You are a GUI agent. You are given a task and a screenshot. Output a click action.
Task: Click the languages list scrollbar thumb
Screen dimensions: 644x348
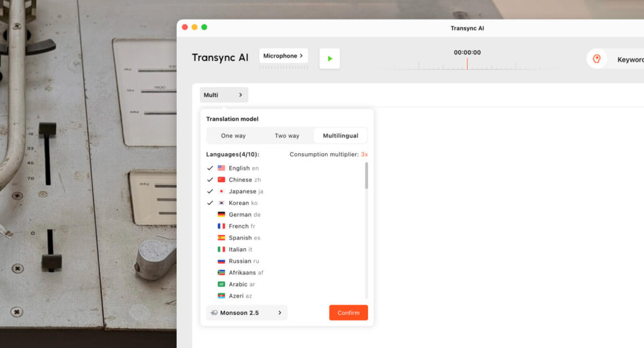pyautogui.click(x=367, y=176)
